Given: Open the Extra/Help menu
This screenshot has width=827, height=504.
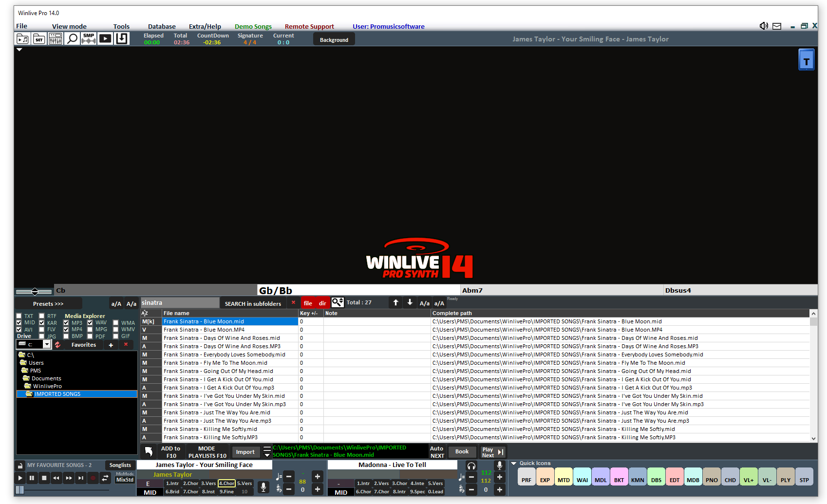Looking at the screenshot, I should (205, 26).
